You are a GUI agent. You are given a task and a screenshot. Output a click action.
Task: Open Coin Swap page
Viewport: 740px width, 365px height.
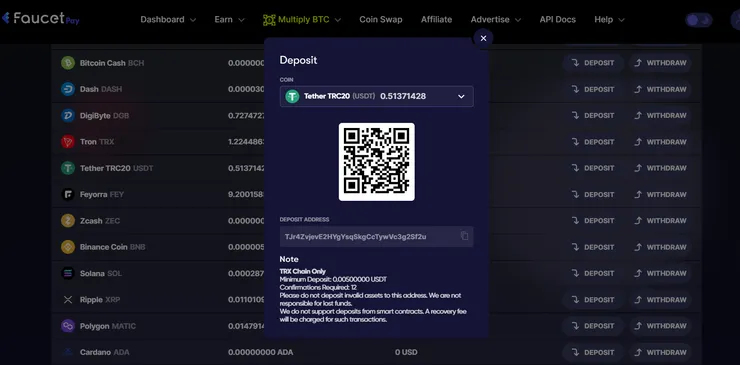click(381, 20)
